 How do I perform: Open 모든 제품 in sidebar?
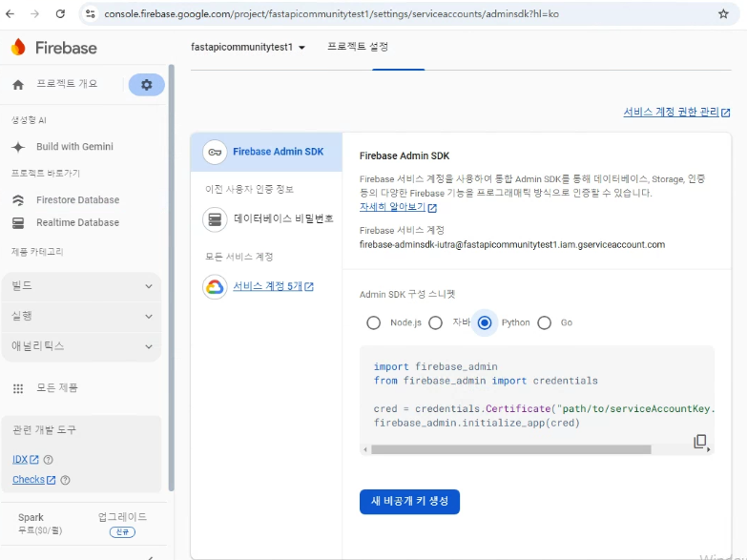(x=57, y=388)
